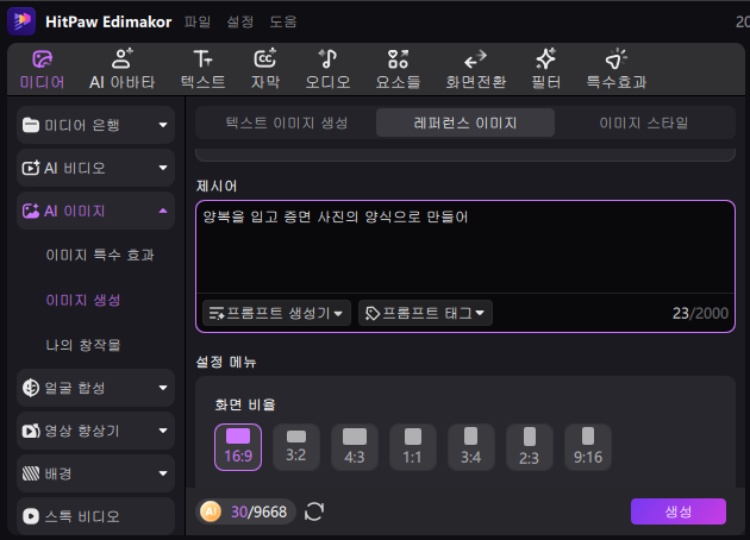Open the 도움 help menu

pyautogui.click(x=283, y=22)
